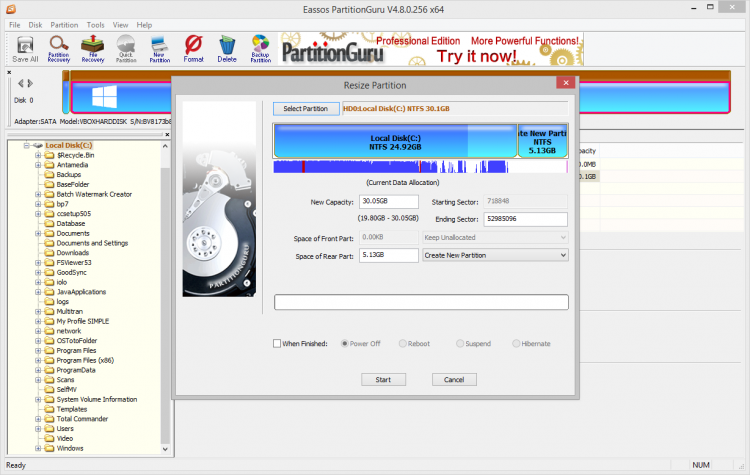Click the PartitionGuru Professional Edition banner
This screenshot has width=750, height=475.
431,49
